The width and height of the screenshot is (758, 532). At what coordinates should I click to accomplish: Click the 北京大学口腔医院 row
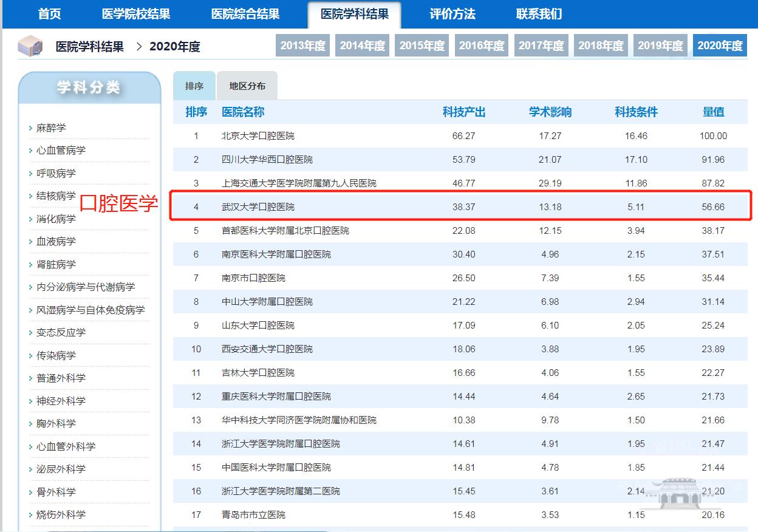258,136
